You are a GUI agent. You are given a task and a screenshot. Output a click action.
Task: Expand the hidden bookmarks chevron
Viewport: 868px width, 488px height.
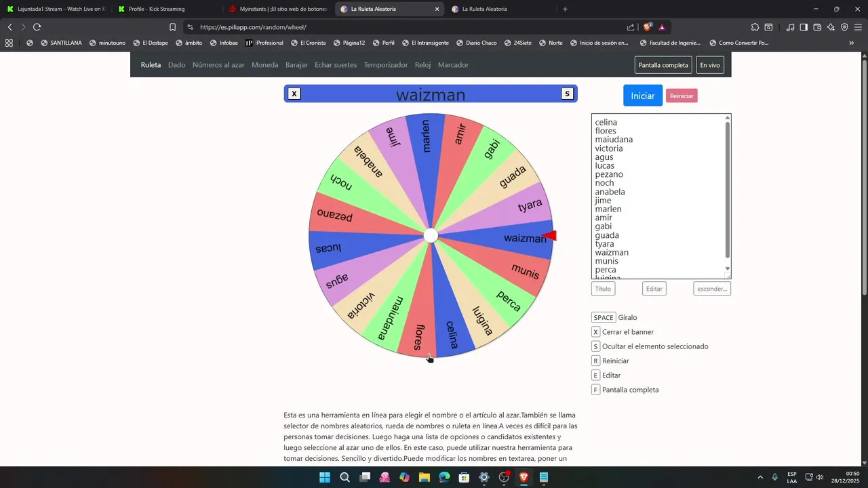coord(852,43)
